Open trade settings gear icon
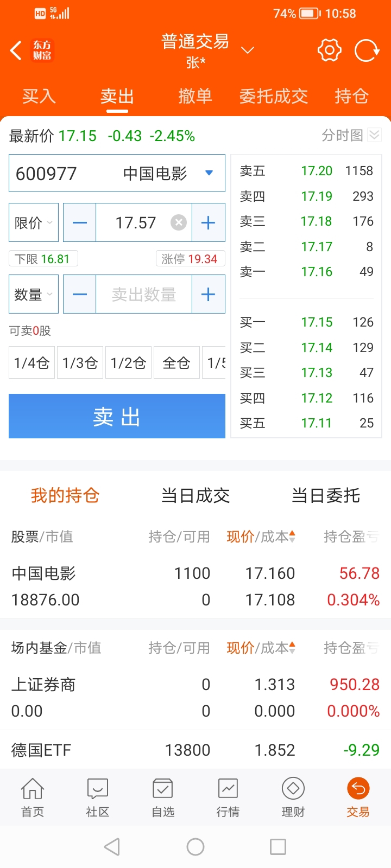Image resolution: width=391 pixels, height=868 pixels. 330,50
